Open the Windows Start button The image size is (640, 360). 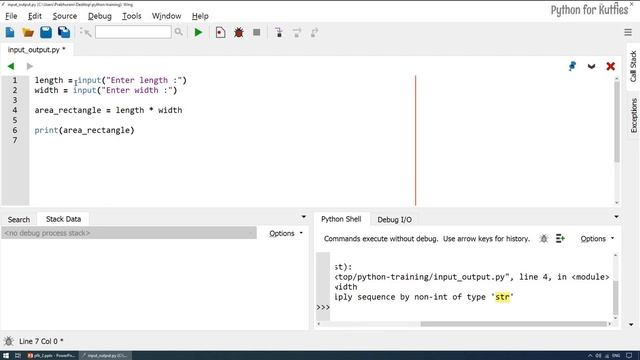tap(6, 356)
